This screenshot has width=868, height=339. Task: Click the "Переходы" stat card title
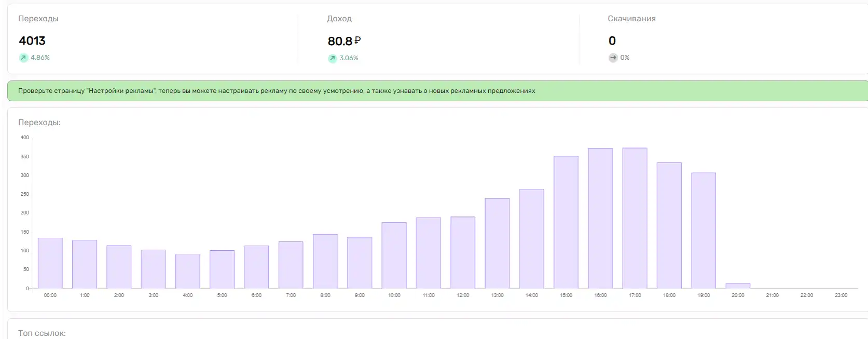coord(38,19)
